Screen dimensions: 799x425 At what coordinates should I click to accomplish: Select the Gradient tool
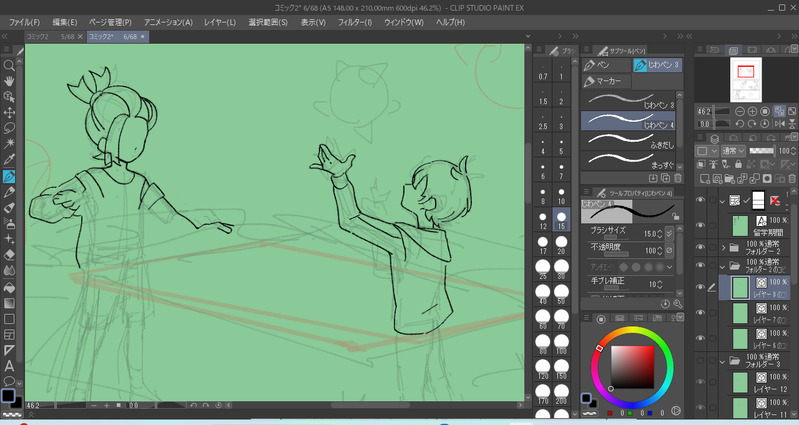coord(9,303)
